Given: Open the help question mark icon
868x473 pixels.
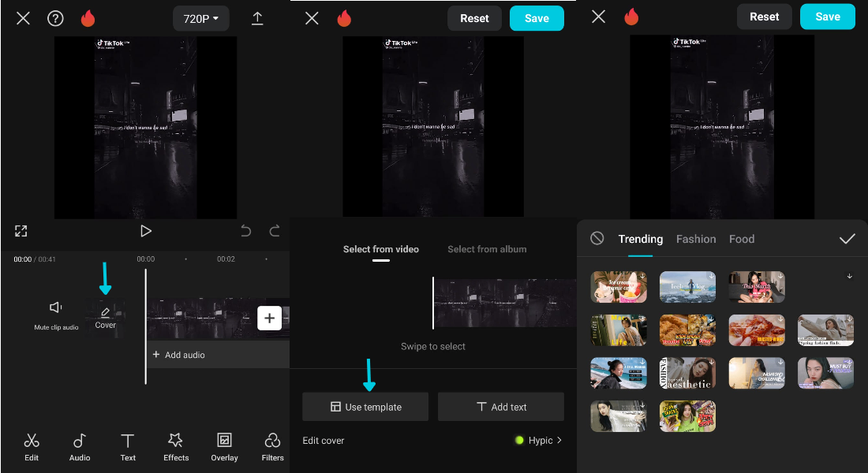Looking at the screenshot, I should click(55, 18).
